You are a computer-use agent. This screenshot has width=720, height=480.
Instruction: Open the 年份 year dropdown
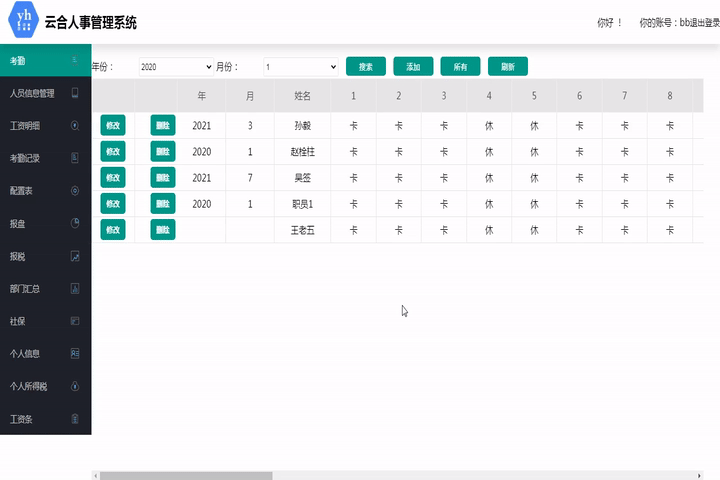click(176, 67)
